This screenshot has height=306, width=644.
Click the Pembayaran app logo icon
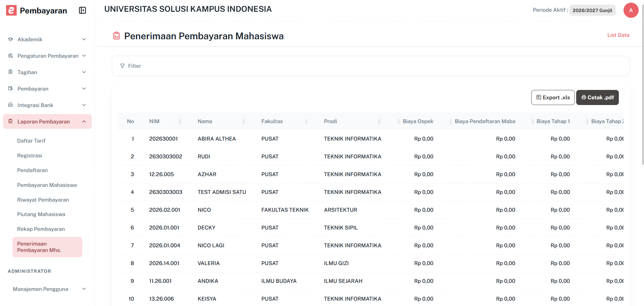10,10
